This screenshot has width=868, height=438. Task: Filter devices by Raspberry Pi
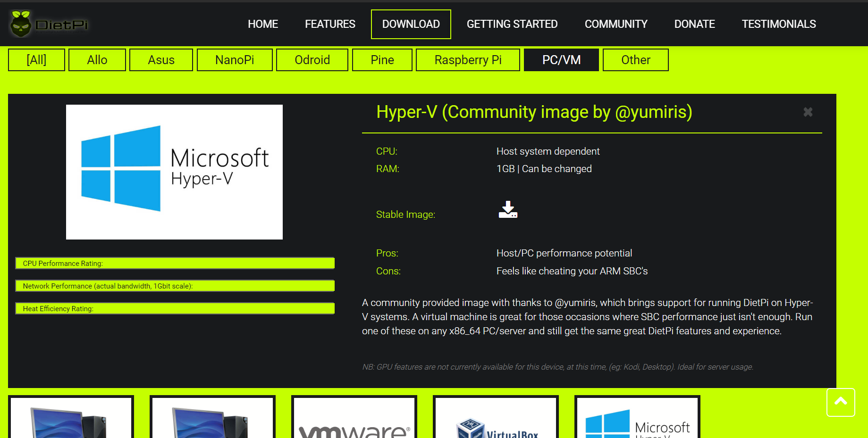(468, 60)
